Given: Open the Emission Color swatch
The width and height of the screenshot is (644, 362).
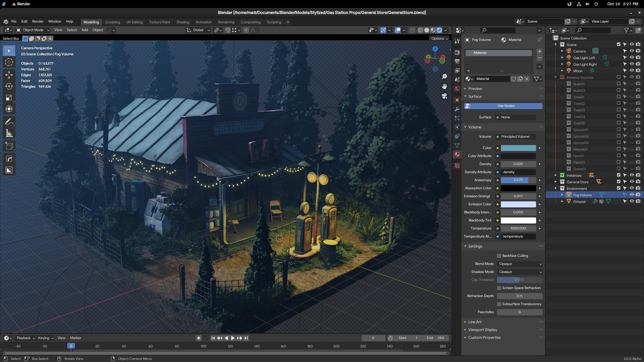Looking at the screenshot, I should click(518, 204).
